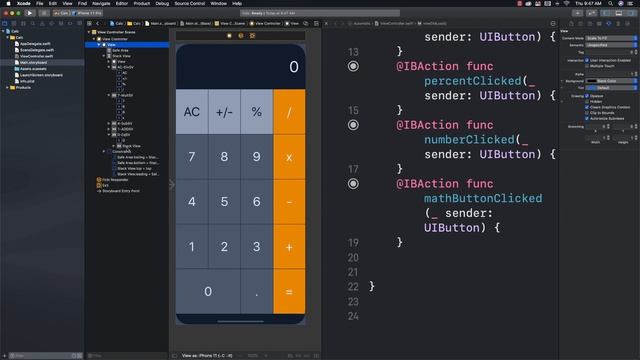Toggle the right inspector panel visibility
Viewport: 640px width, 360px height.
tap(631, 13)
